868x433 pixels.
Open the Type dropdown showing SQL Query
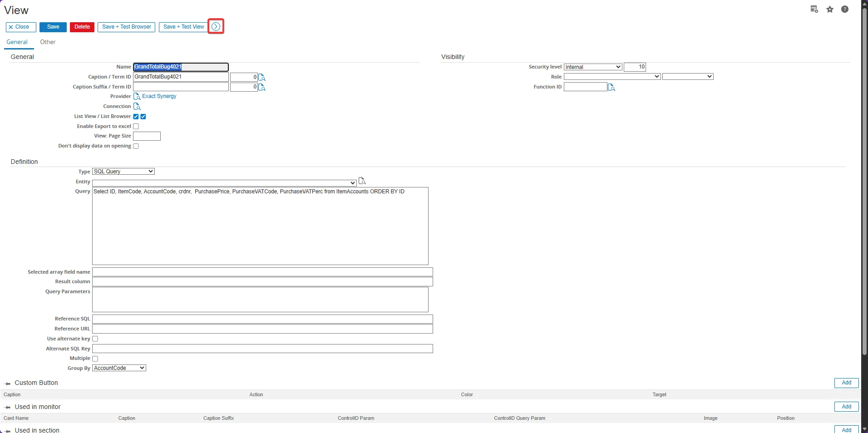(x=123, y=172)
